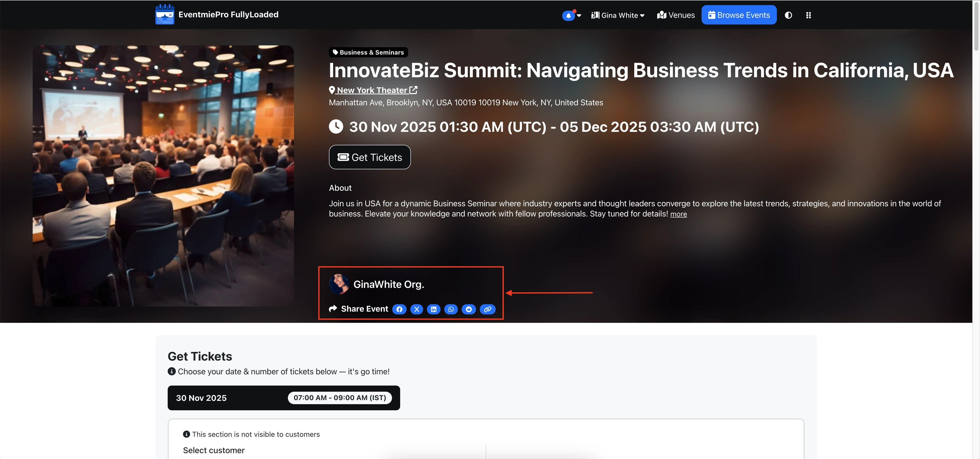Go to the Venues page
Screen dimensions: 980x459
pyautogui.click(x=676, y=15)
